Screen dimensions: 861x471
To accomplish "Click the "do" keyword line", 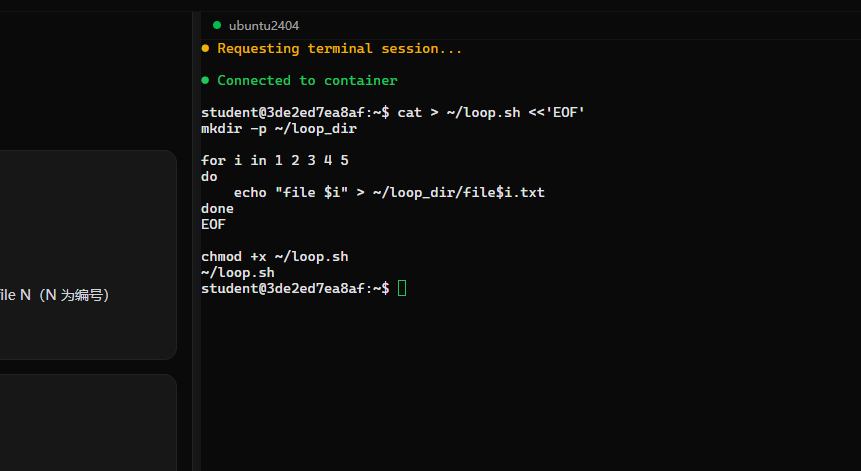I will tap(209, 177).
